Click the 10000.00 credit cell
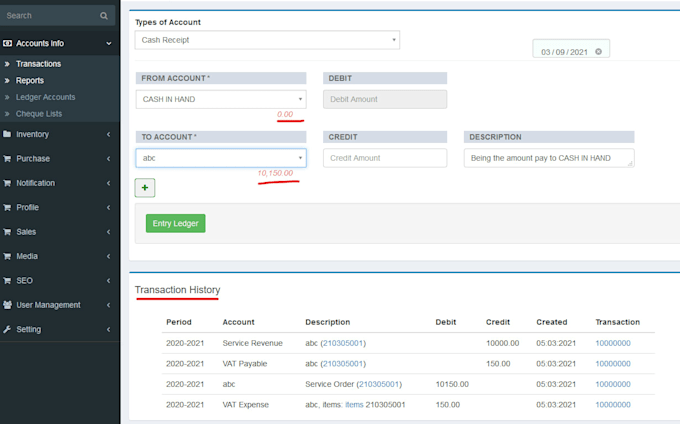The image size is (680, 424). (x=502, y=343)
